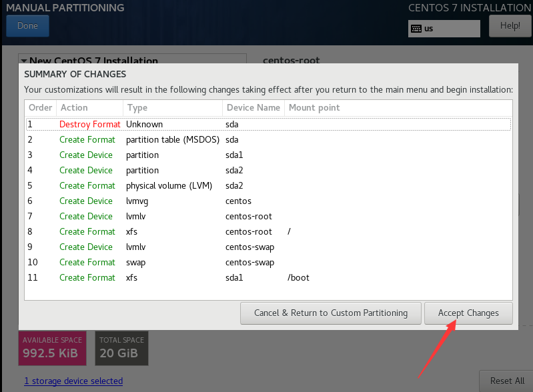Select row 4 creating partition sda2

coord(269,170)
